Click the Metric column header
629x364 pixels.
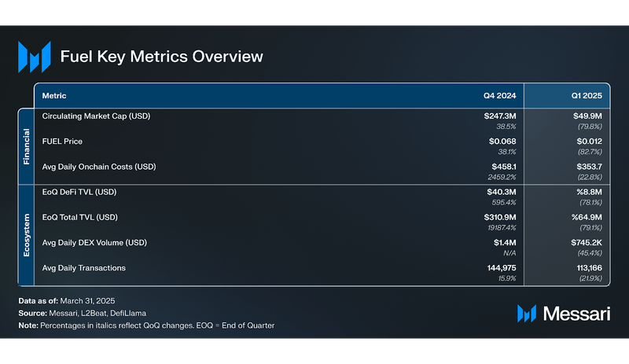[54, 95]
